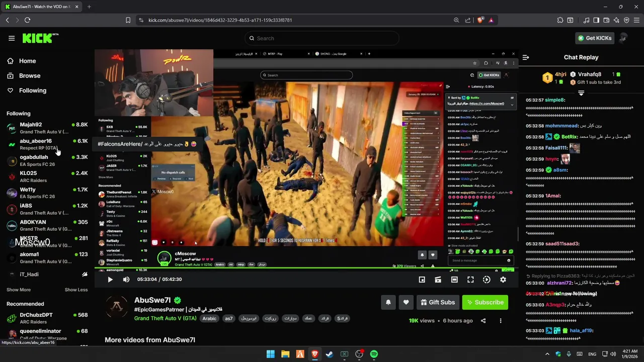Open Leo AI sparkle icon
The image size is (644, 362).
click(x=616, y=20)
